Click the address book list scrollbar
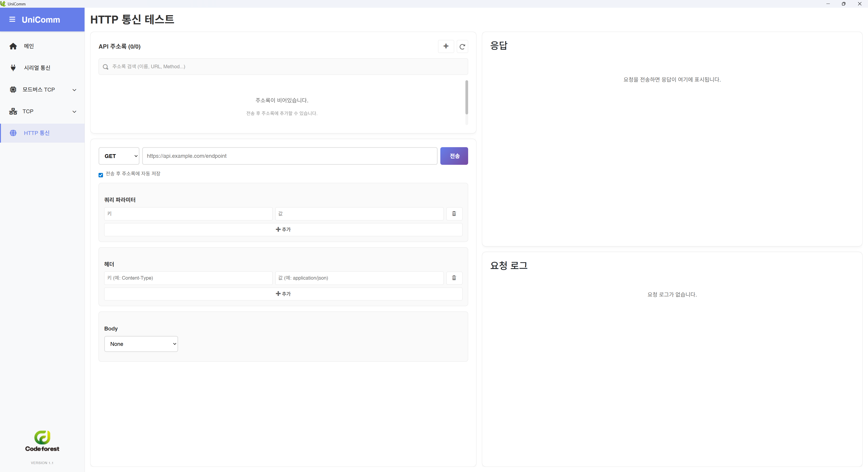This screenshot has width=868, height=472. click(x=466, y=98)
